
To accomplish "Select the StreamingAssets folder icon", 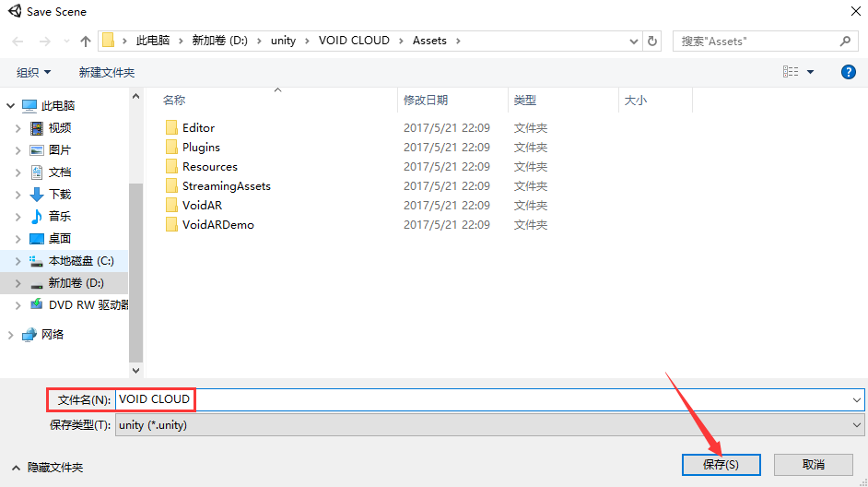I will (171, 186).
